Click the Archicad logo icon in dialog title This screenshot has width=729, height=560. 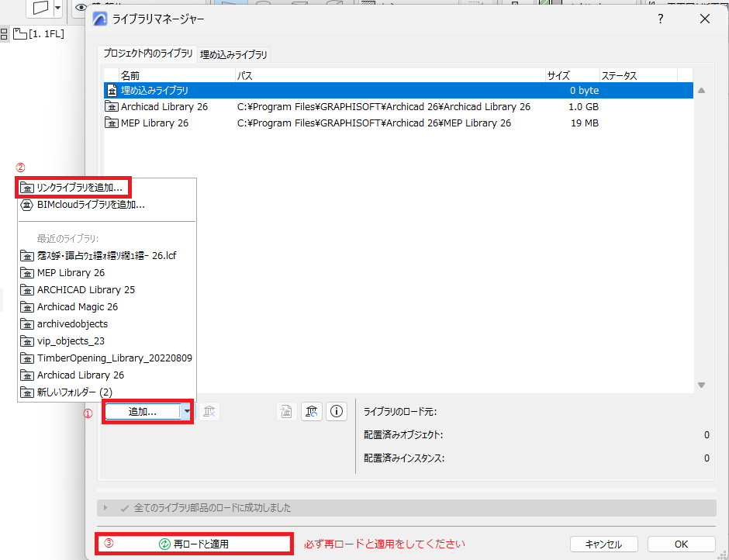click(x=100, y=19)
